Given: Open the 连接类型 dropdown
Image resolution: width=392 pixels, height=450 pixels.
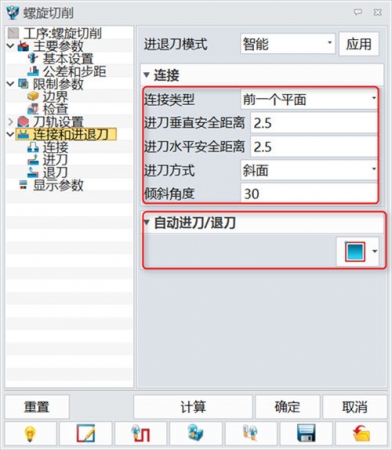Looking at the screenshot, I should click(x=309, y=99).
